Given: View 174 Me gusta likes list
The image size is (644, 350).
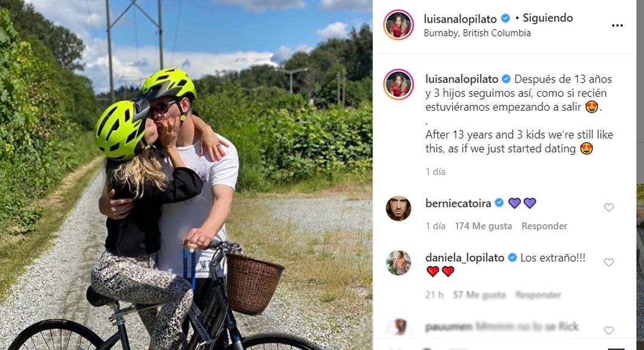Looking at the screenshot, I should (x=484, y=226).
